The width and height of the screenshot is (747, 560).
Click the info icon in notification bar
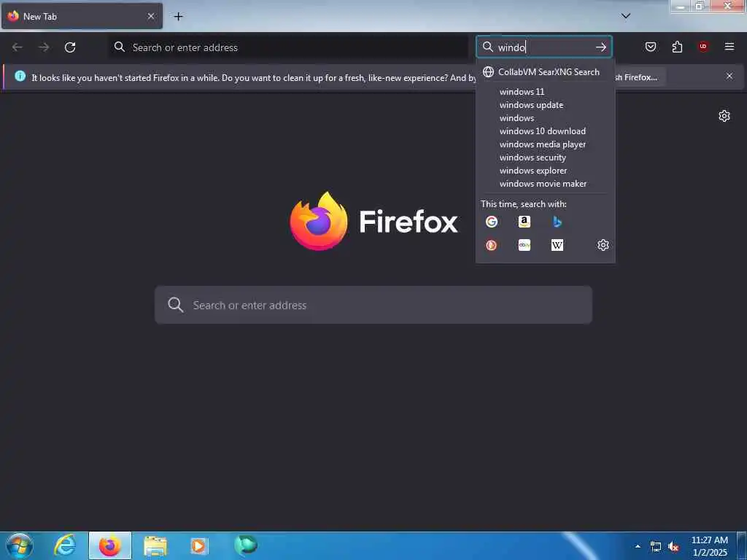pyautogui.click(x=20, y=76)
